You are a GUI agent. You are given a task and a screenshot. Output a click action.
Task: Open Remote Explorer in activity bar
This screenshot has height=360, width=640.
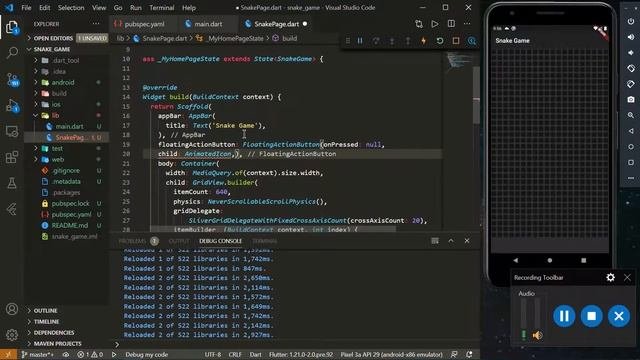point(12,131)
